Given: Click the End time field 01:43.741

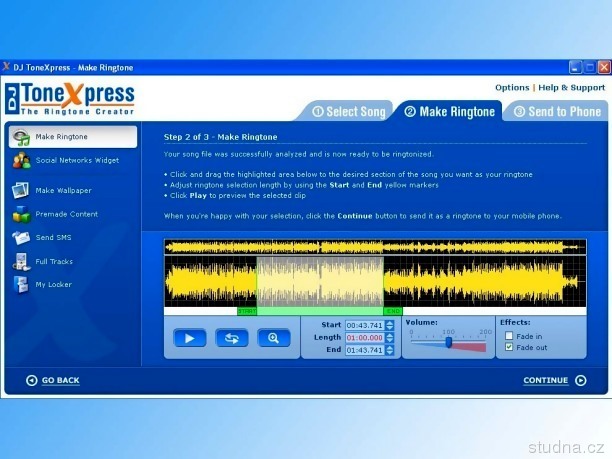Looking at the screenshot, I should tap(365, 350).
